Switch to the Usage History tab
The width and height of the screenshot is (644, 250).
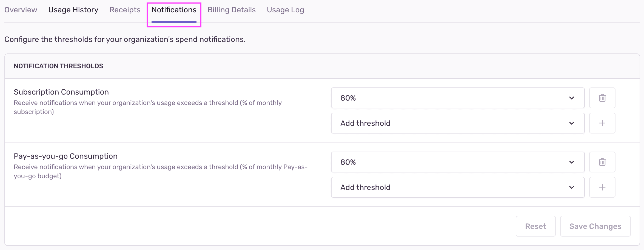[x=73, y=10]
